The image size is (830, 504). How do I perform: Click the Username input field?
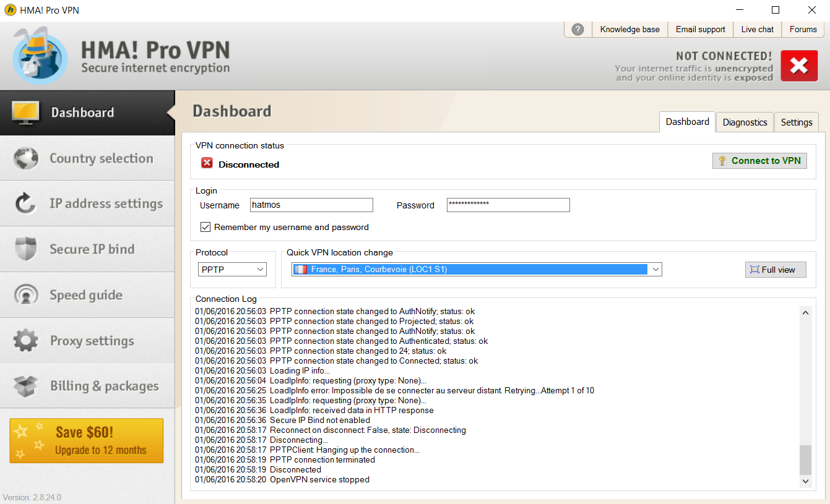tap(311, 205)
